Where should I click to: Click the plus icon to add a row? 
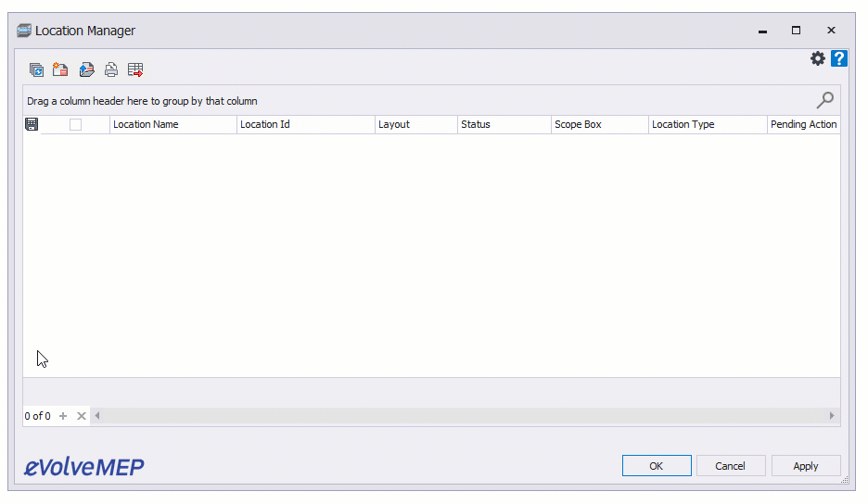(63, 416)
